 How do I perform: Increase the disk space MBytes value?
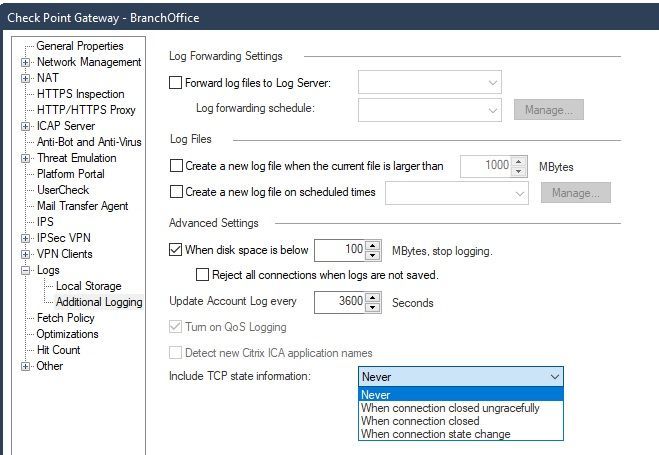(372, 245)
